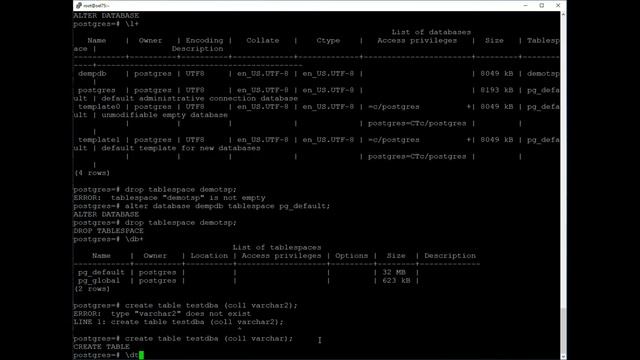Click the scrollbar down arrow

click(x=563, y=356)
